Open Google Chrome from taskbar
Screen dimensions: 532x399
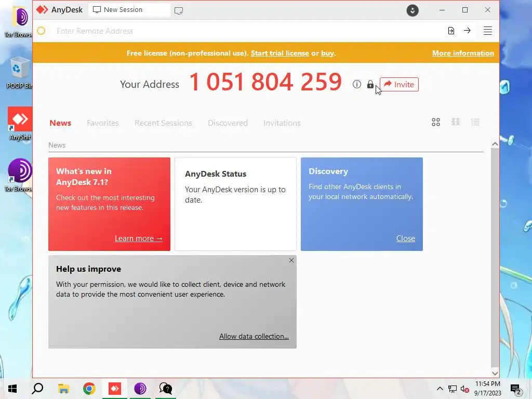tap(89, 389)
